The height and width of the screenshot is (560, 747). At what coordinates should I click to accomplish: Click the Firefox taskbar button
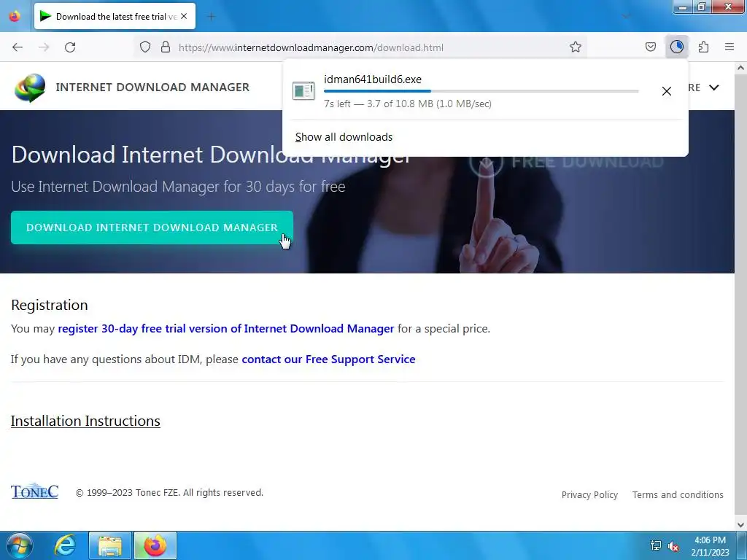(155, 545)
